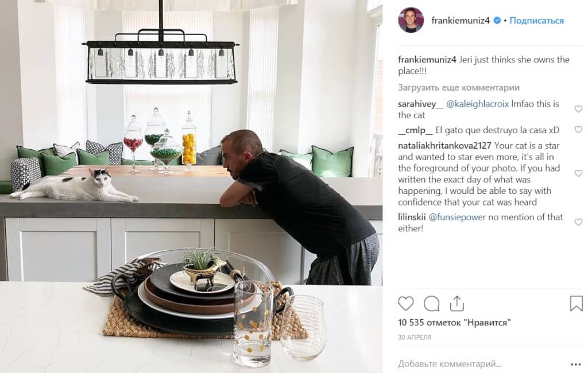Viewport: 588px width, 373px height.
Task: Like nataliakhritankova2127 comment with heart
Action: (x=578, y=173)
